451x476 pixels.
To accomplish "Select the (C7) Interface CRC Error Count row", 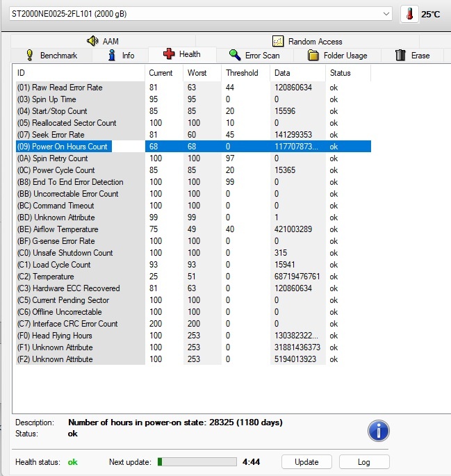I will pos(193,324).
